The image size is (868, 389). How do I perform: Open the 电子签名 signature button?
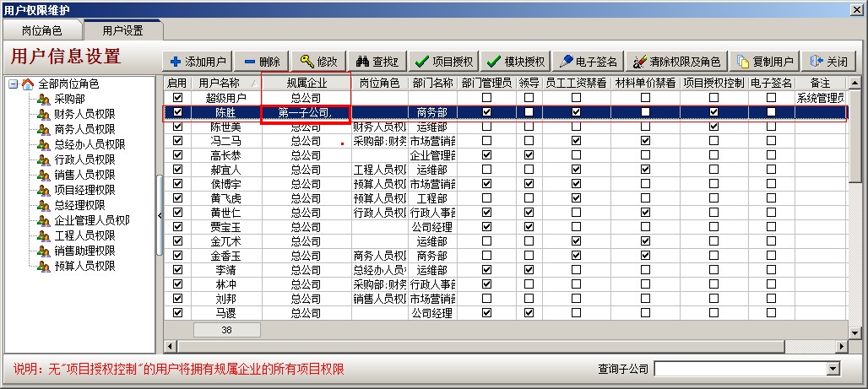coord(589,62)
